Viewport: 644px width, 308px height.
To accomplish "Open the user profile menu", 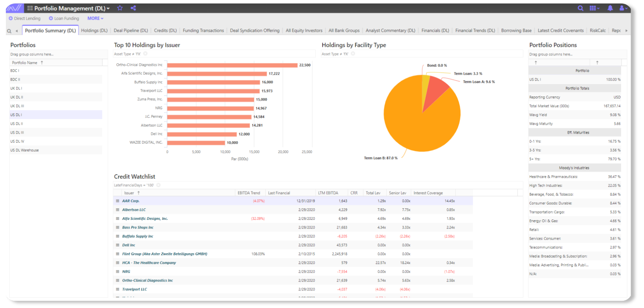I will (x=623, y=8).
